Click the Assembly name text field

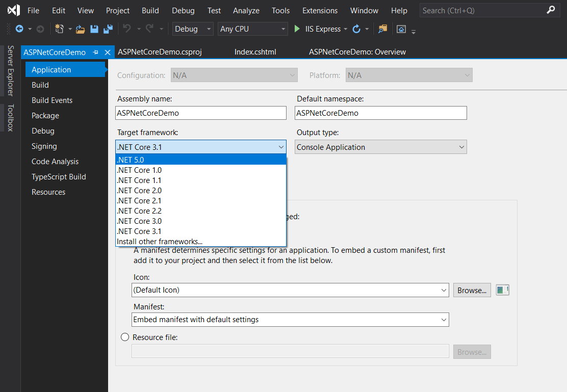tap(201, 113)
